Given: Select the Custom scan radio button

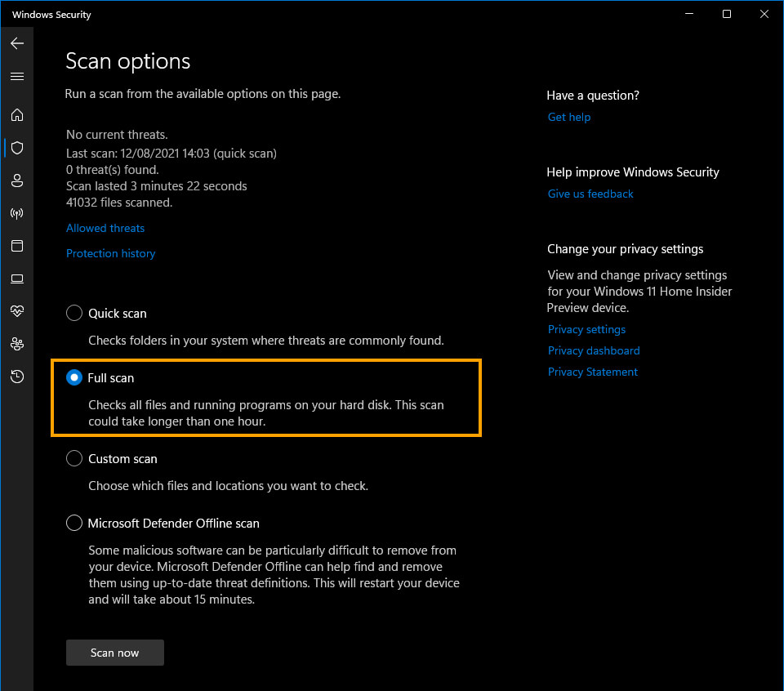Looking at the screenshot, I should 74,458.
